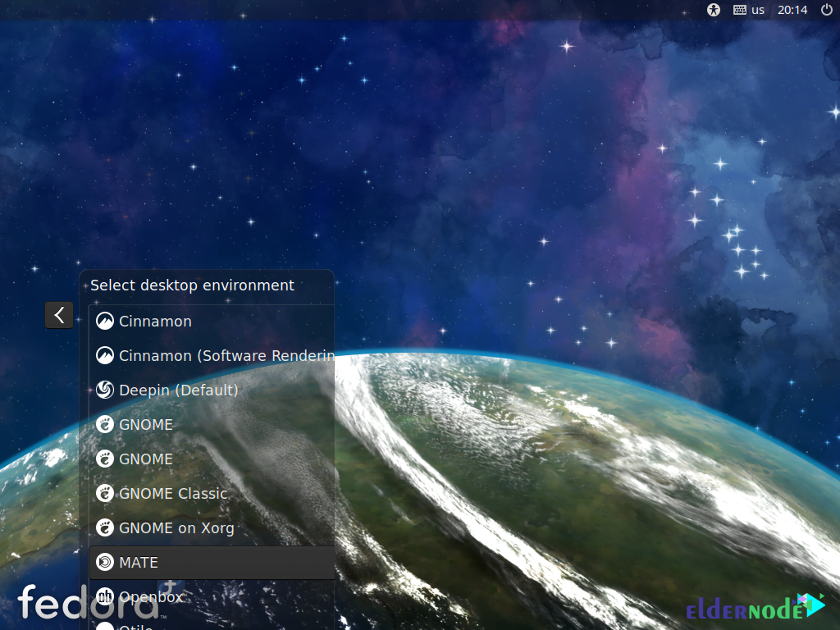Open the 'us' keyboard layout menu
This screenshot has height=630, width=840.
point(748,10)
